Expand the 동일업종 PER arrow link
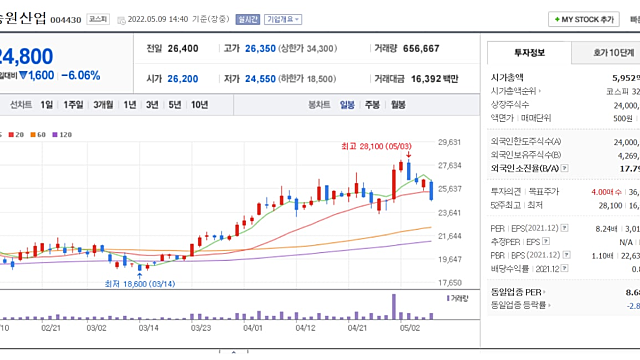Image resolution: width=640 pixels, height=360 pixels. pos(544,292)
